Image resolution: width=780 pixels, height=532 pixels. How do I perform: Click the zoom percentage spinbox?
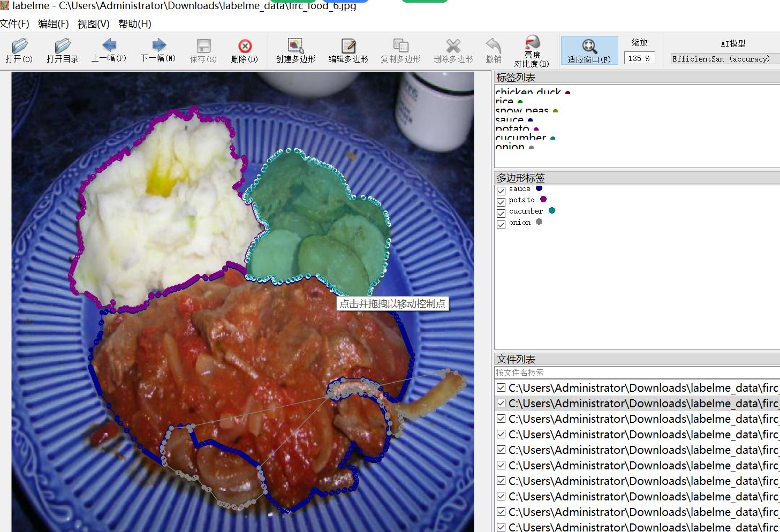coord(639,58)
